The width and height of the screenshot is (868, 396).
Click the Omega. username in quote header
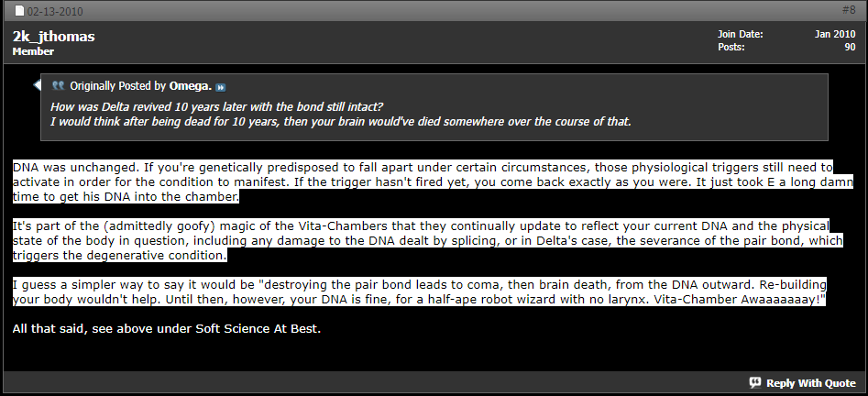click(x=191, y=86)
